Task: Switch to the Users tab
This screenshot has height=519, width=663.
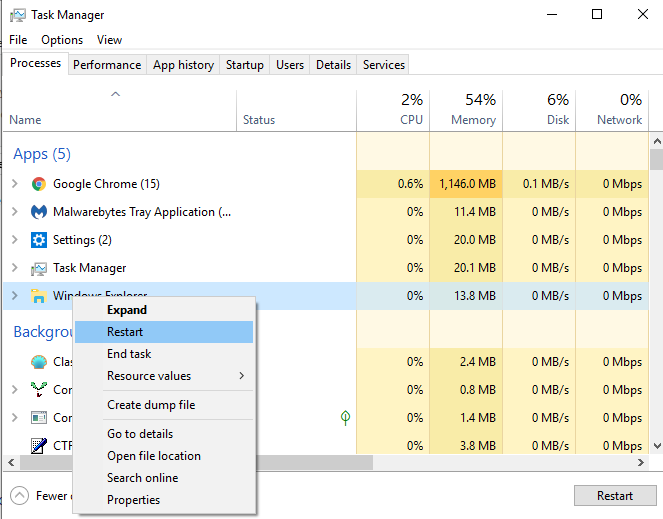Action: (x=290, y=65)
